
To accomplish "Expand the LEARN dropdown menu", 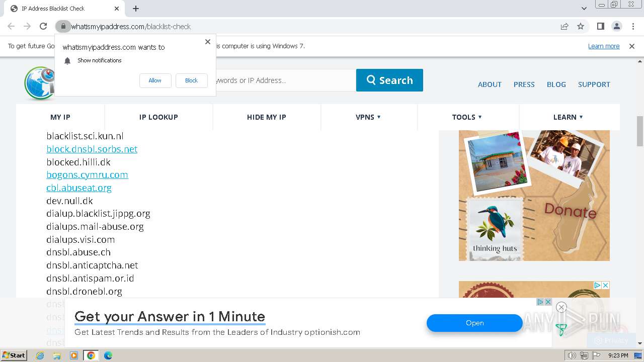I will [x=568, y=117].
